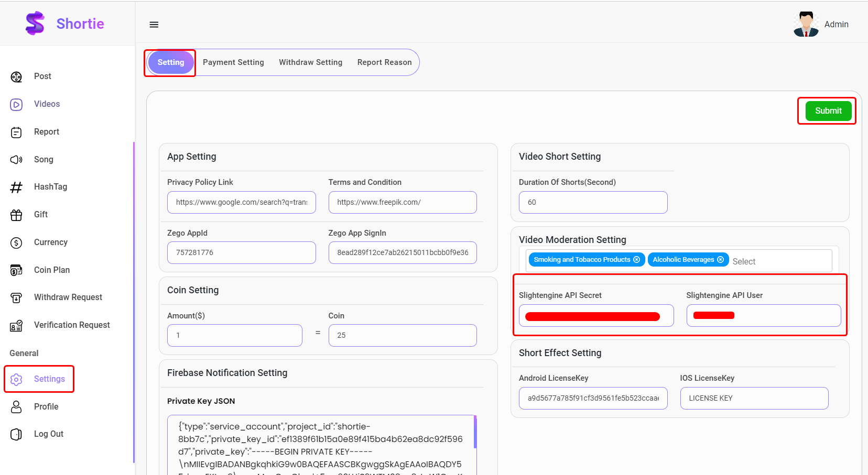
Task: Click the Coin Plan icon
Action: [x=16, y=270]
